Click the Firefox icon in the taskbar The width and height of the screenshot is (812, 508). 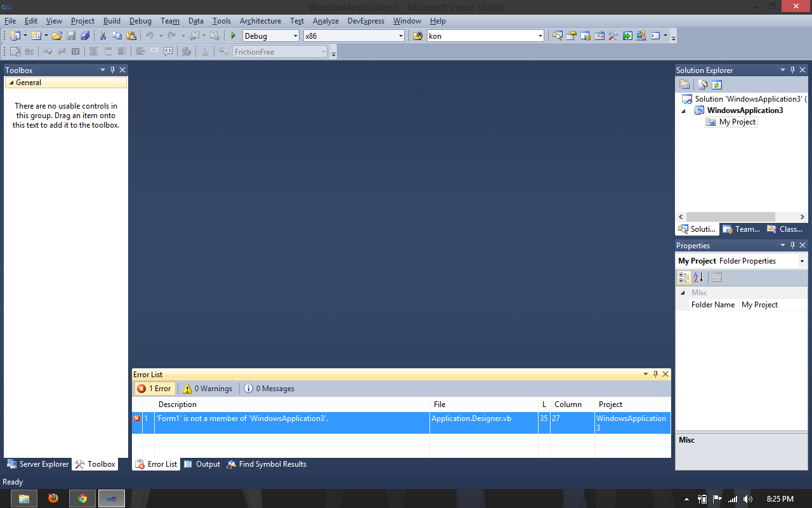pos(53,498)
